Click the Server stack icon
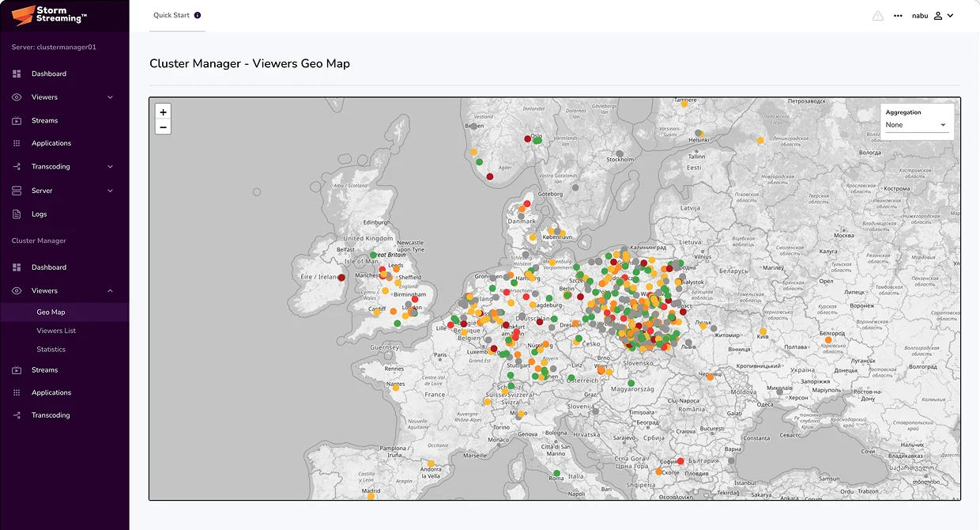980x530 pixels. 17,190
